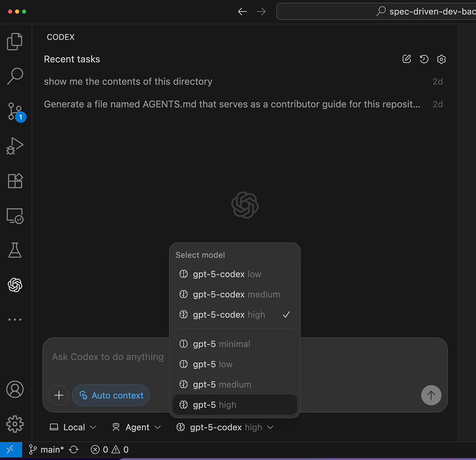Show additional views via three dots
Image resolution: width=476 pixels, height=460 pixels.
click(15, 320)
